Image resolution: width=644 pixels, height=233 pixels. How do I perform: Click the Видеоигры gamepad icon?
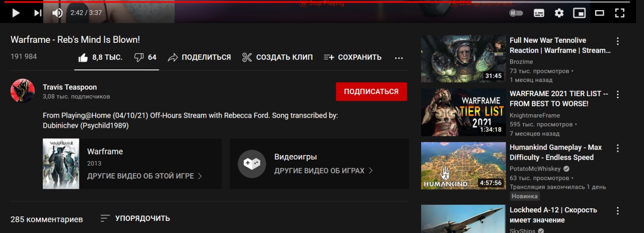[252, 164]
